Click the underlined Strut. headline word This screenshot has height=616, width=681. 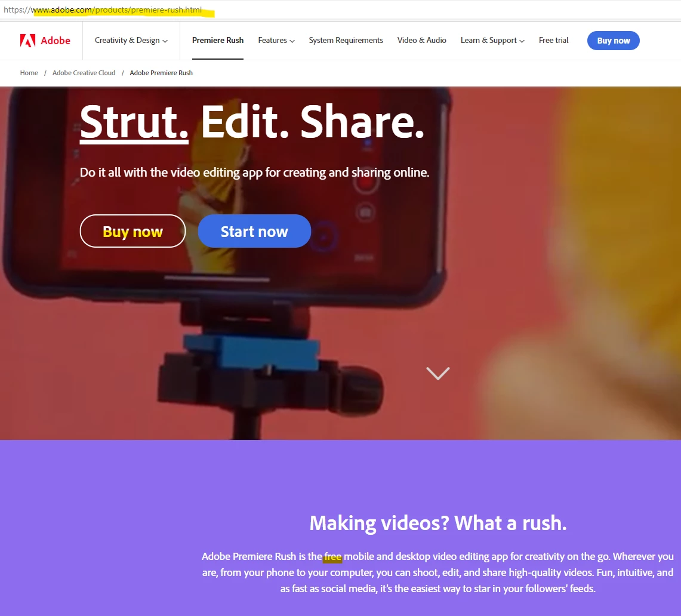(134, 122)
